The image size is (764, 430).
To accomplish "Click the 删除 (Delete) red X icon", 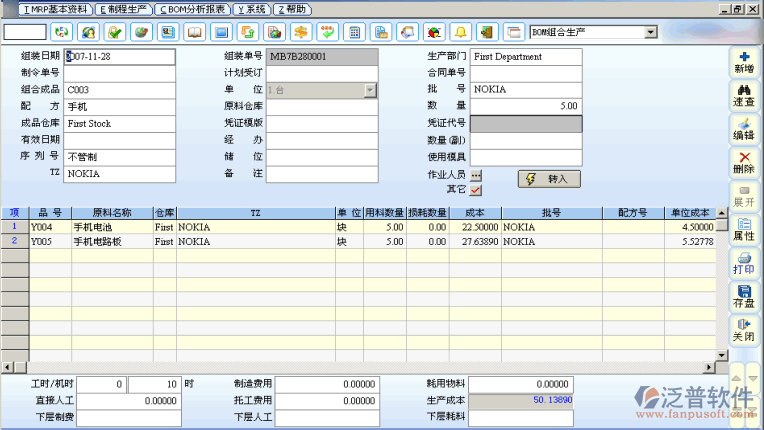I will 743,162.
